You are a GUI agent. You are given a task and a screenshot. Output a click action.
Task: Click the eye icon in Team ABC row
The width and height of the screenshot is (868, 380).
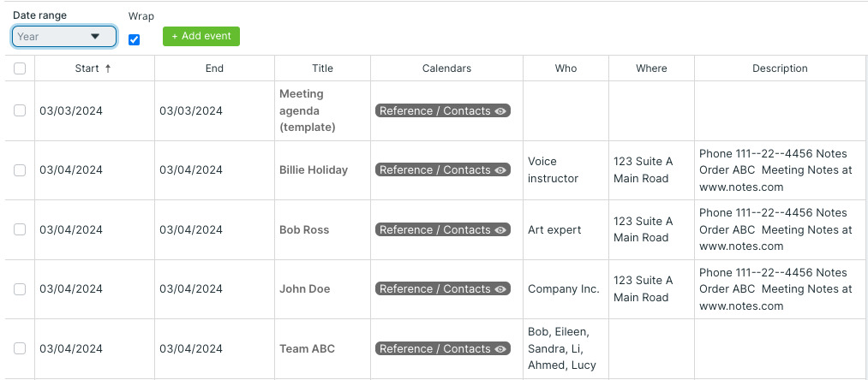[501, 349]
